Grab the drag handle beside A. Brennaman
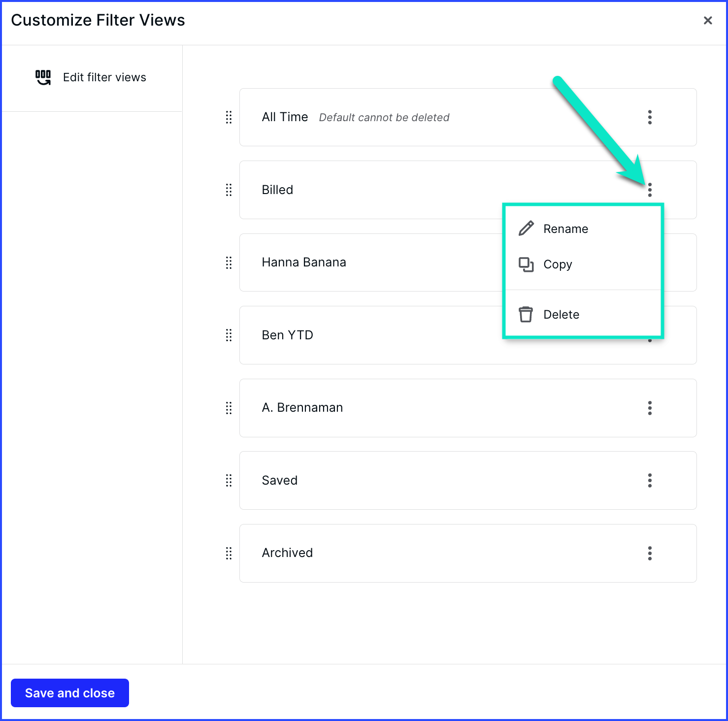The width and height of the screenshot is (728, 721). click(x=229, y=408)
